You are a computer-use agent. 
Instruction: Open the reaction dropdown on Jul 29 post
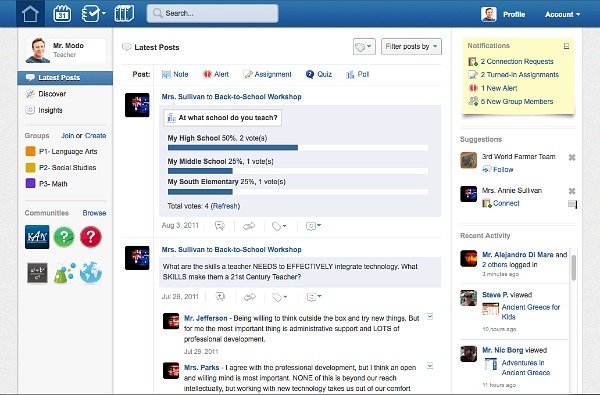pos(314,297)
